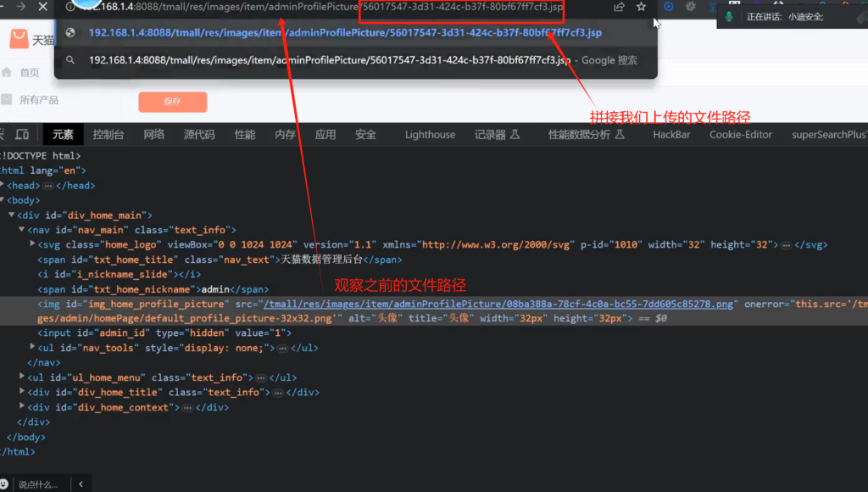Select the html lang="en" line
Viewport: 868px width, 492px height.
click(43, 171)
